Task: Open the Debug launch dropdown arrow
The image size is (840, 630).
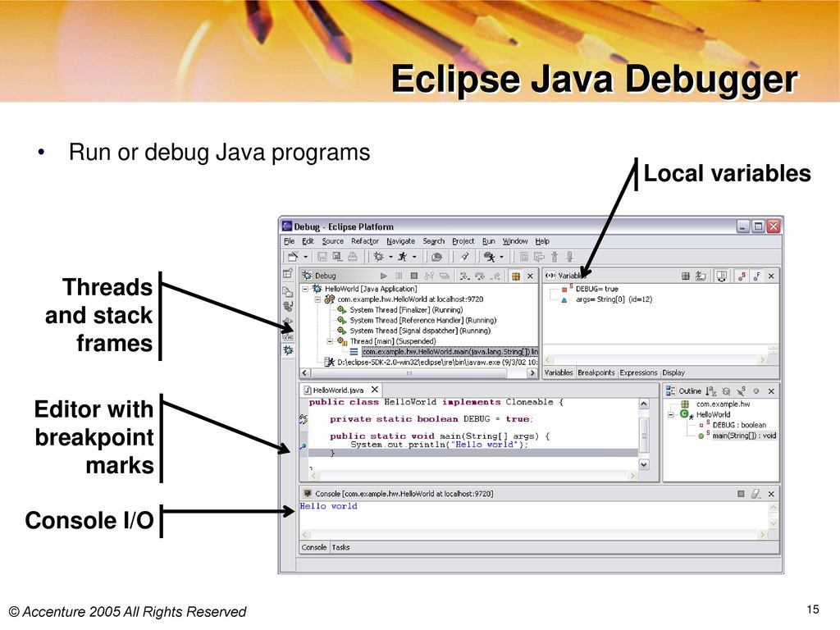Action: click(x=390, y=257)
